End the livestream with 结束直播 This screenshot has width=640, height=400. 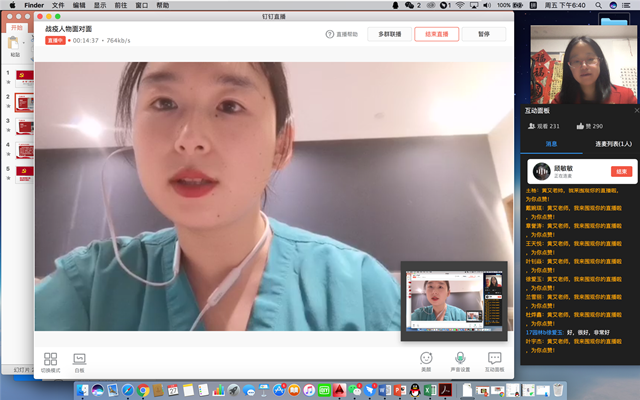click(436, 34)
